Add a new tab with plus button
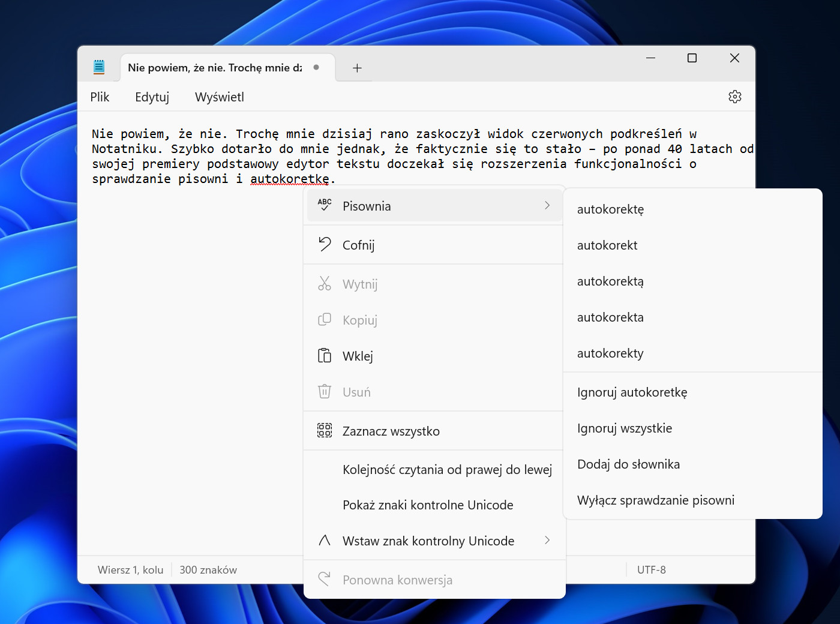840x624 pixels. [x=357, y=68]
